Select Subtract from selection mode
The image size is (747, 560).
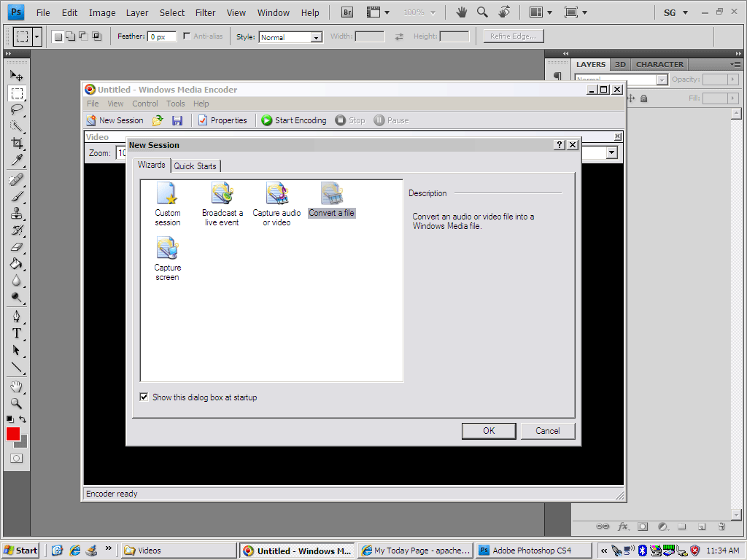(x=83, y=36)
